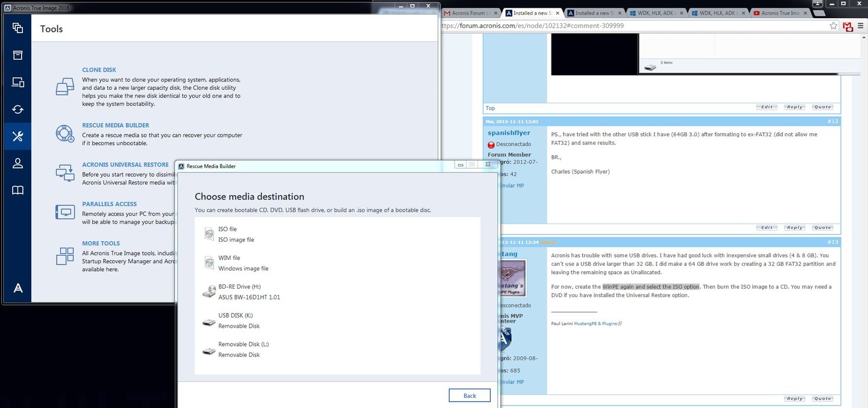868x408 pixels.
Task: Open the Chrome hamburger menu
Action: pos(861,26)
